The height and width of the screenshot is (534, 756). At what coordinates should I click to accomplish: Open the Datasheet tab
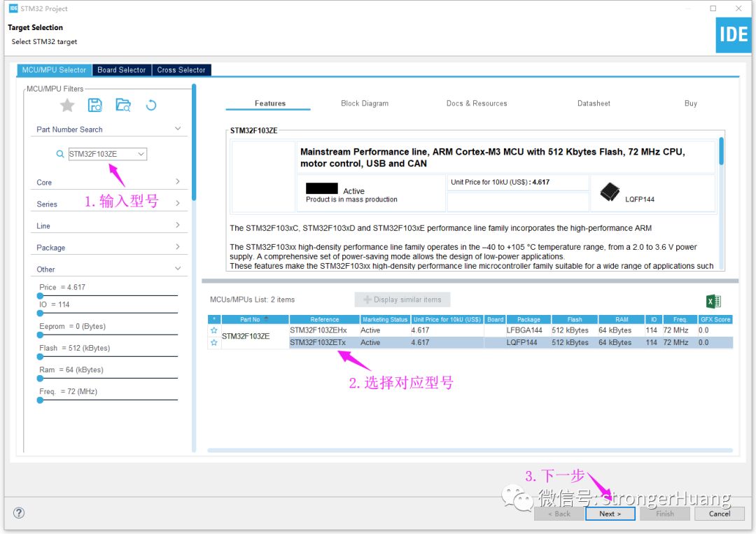pos(594,103)
